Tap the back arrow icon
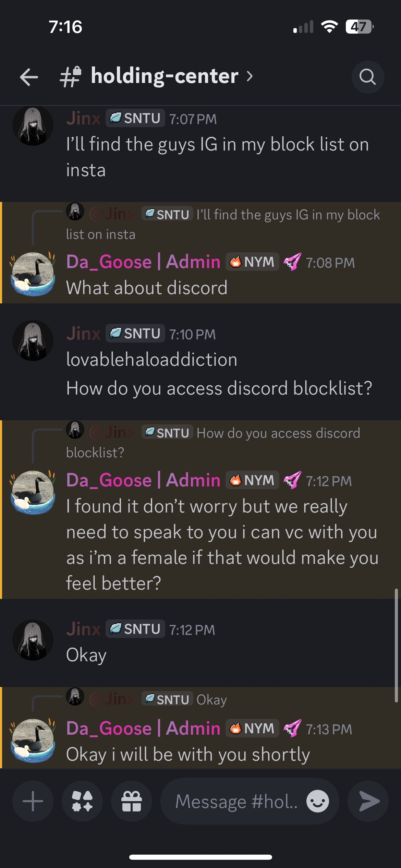The height and width of the screenshot is (868, 401). coord(29,77)
